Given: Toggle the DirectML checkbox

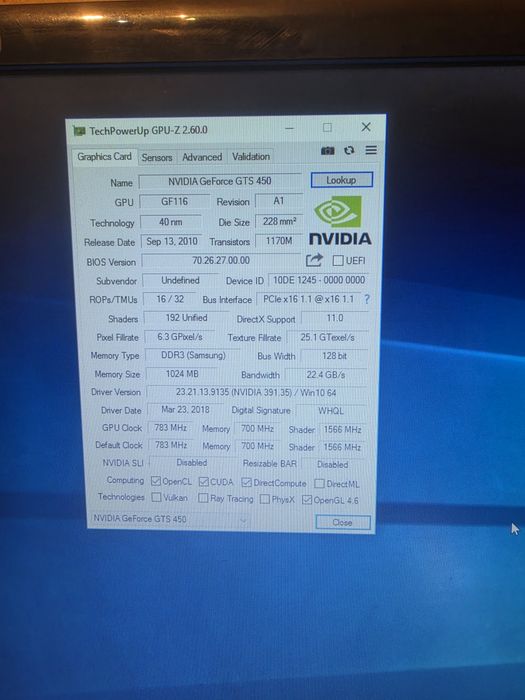Looking at the screenshot, I should tap(319, 483).
